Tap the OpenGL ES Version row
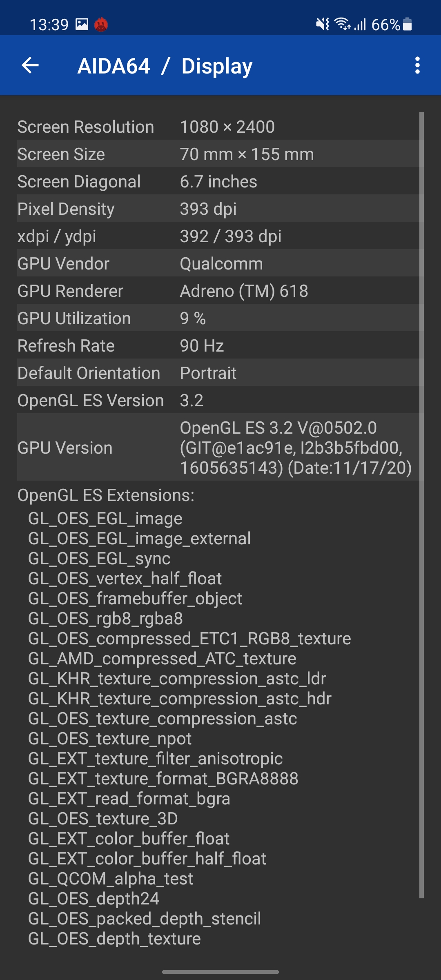 point(218,400)
